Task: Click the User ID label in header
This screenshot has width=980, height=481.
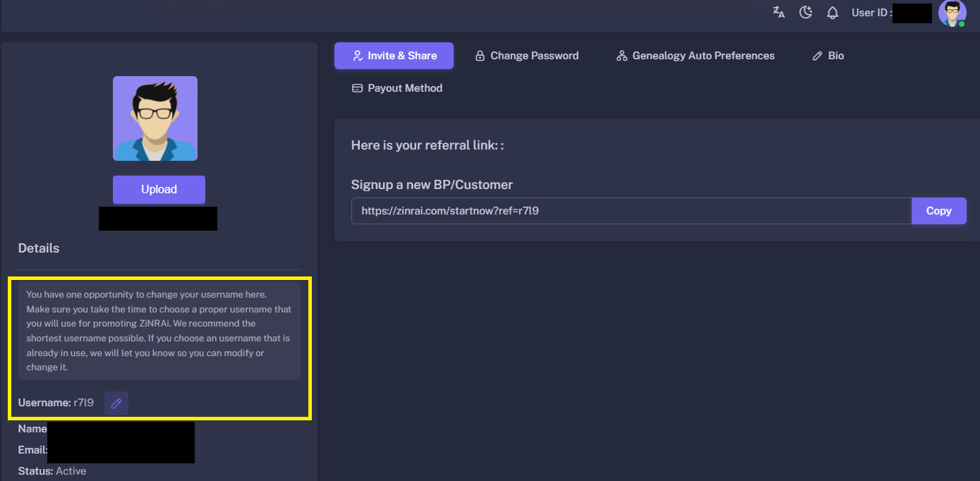Action: (872, 13)
